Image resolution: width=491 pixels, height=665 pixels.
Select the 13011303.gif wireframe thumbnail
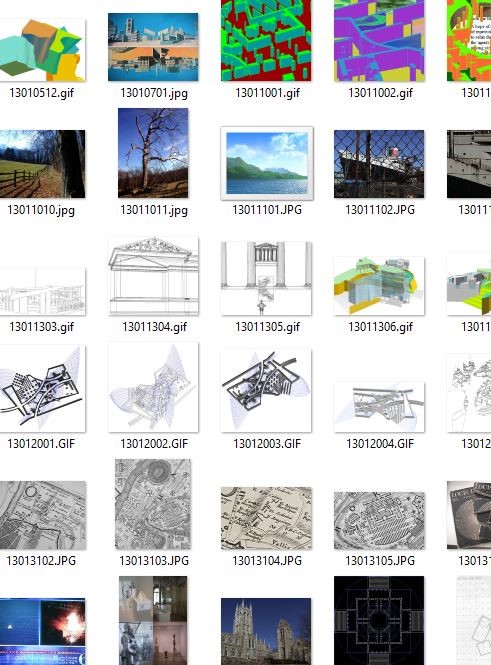pos(42,291)
